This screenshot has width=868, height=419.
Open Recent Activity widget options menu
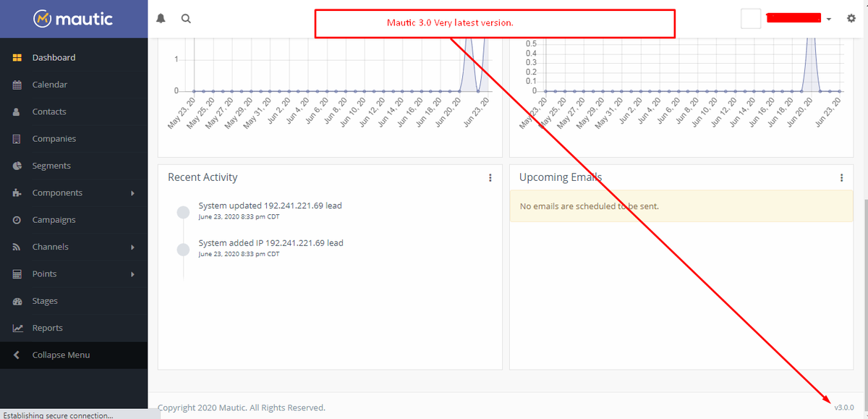(490, 177)
